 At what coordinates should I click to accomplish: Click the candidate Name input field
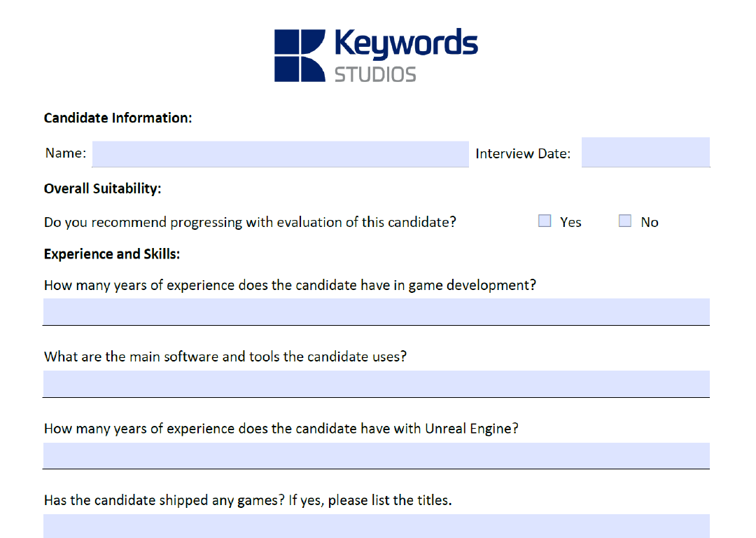(x=280, y=154)
